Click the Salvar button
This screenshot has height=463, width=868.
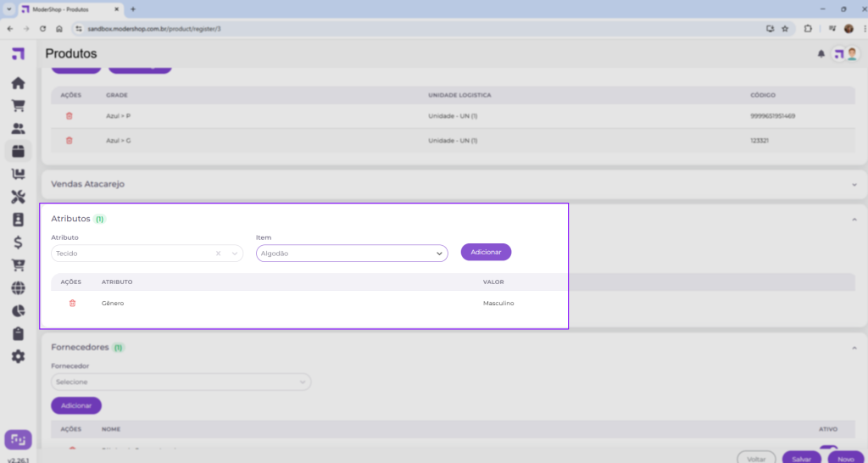801,458
